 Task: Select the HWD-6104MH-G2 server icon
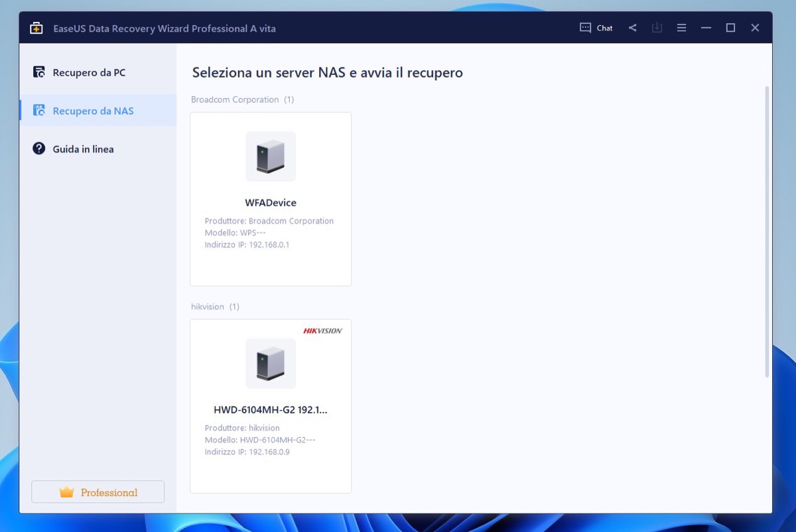[x=271, y=364]
